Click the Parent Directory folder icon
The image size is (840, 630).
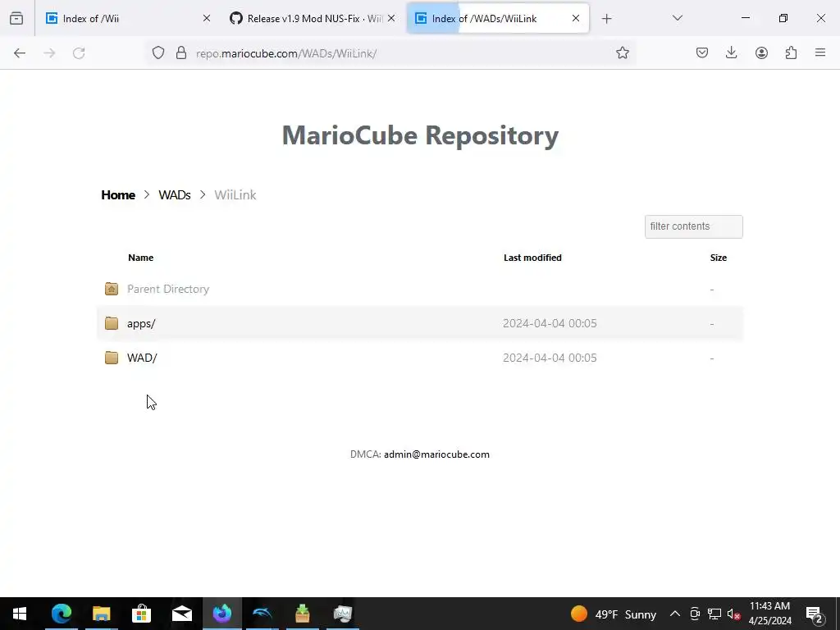112,289
